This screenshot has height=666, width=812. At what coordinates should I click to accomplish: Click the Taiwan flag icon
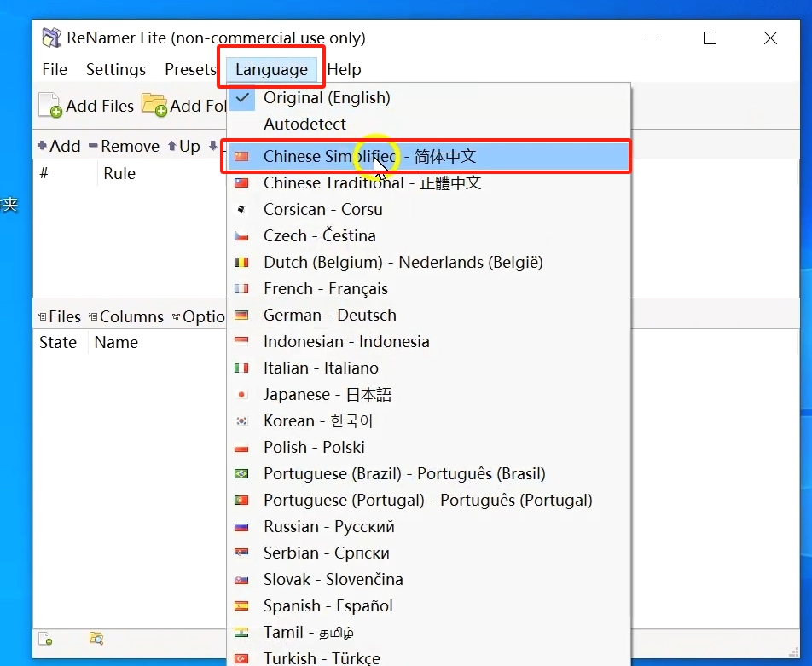241,182
